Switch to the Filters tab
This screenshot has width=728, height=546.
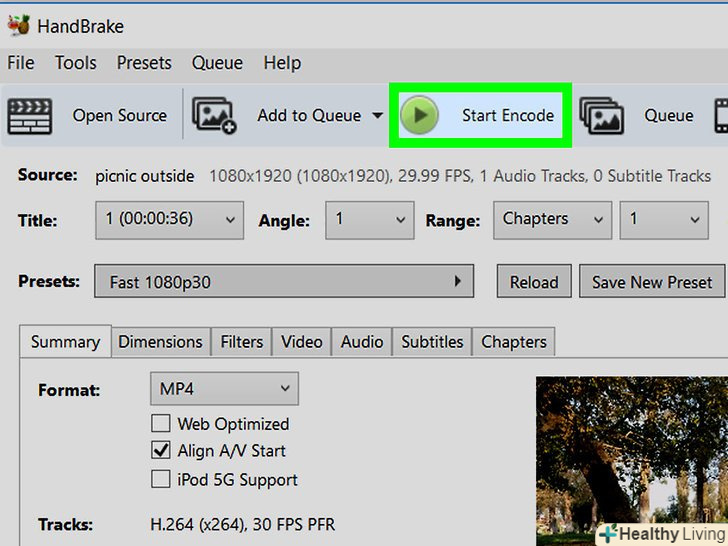click(x=241, y=342)
